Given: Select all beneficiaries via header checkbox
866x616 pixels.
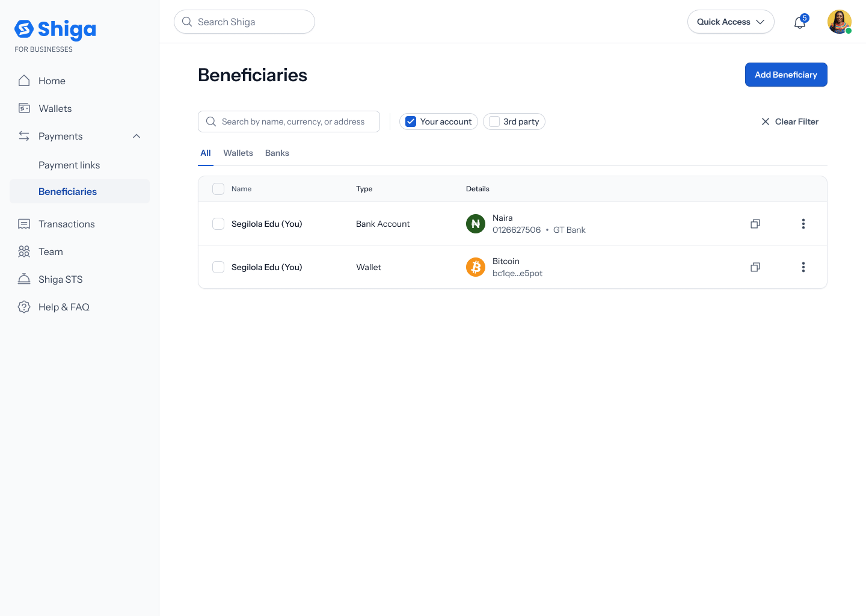Looking at the screenshot, I should pos(218,189).
